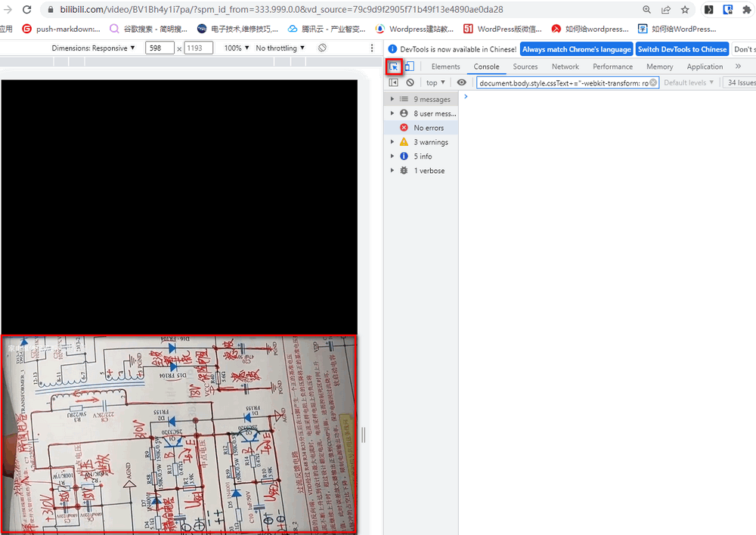
Task: Open the Dimensions: Responsive dropdown
Action: [x=94, y=48]
